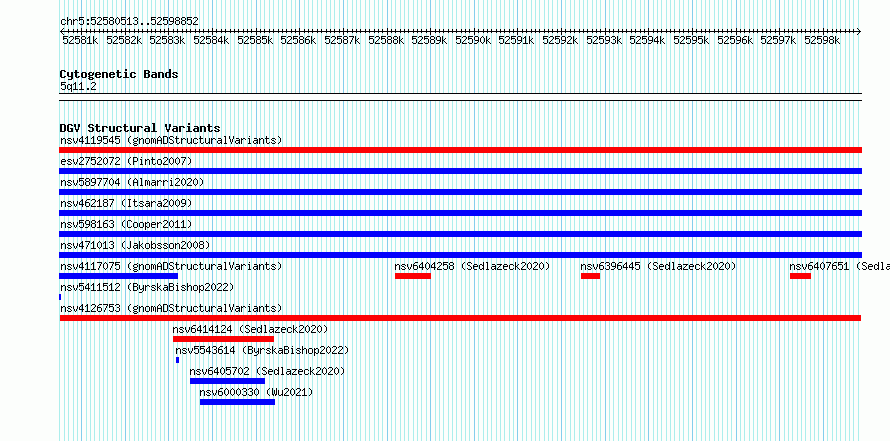Click the 52585k ruler tick label

255,40
